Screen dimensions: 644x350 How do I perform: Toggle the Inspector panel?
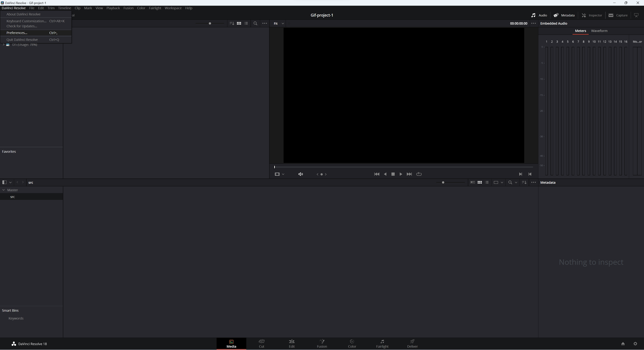pos(592,15)
